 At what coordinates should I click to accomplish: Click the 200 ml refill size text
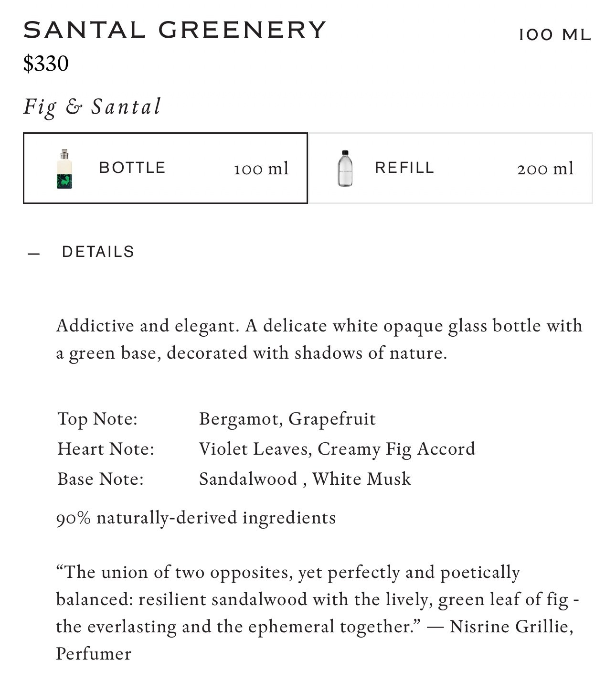click(545, 169)
